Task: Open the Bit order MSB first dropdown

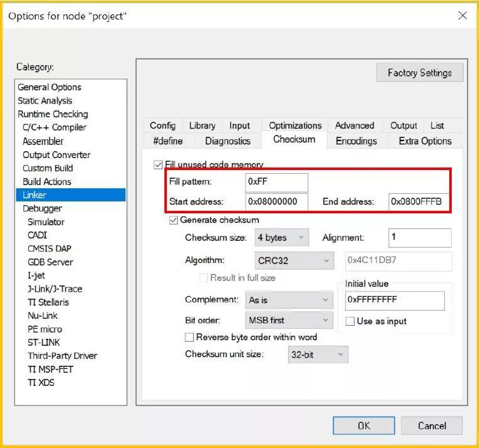Action: (289, 320)
